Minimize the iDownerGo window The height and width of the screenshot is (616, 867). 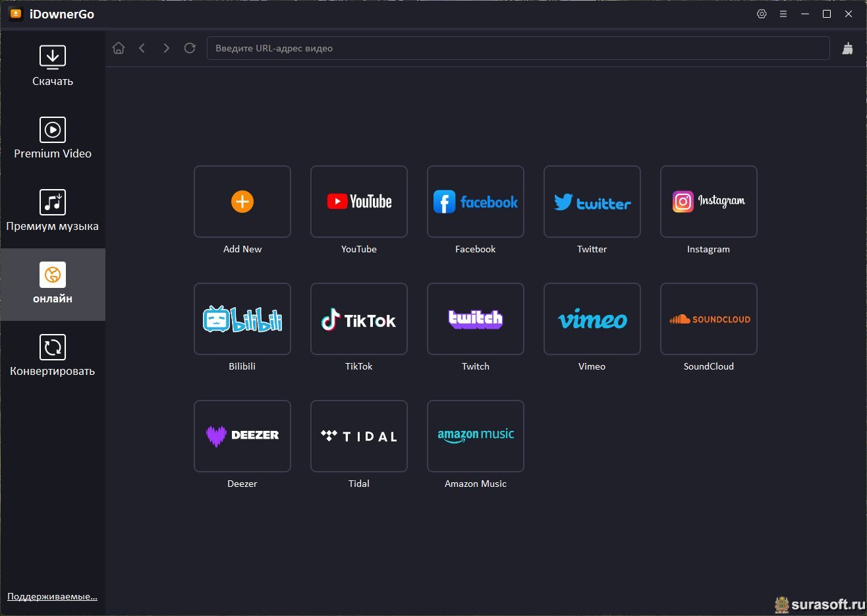point(805,14)
